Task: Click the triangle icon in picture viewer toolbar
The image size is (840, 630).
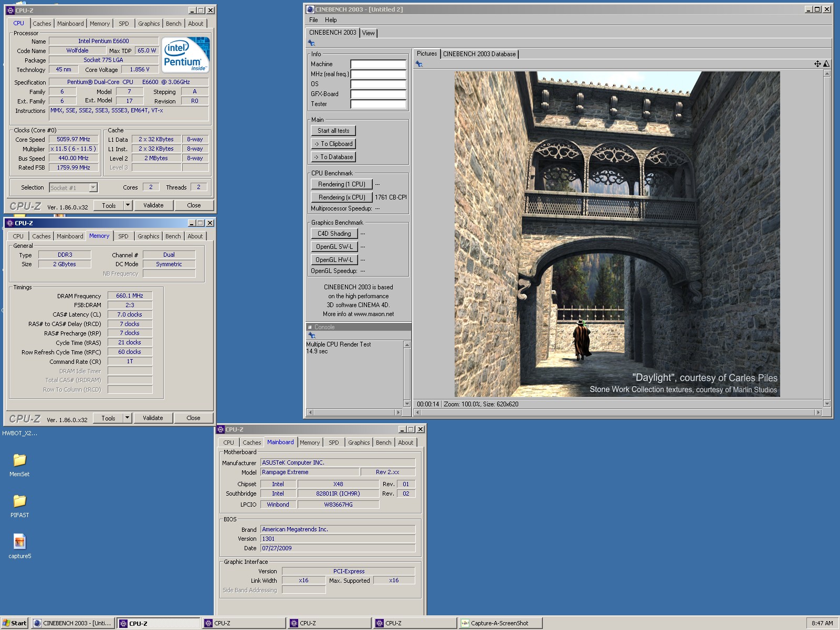Action: (x=826, y=64)
